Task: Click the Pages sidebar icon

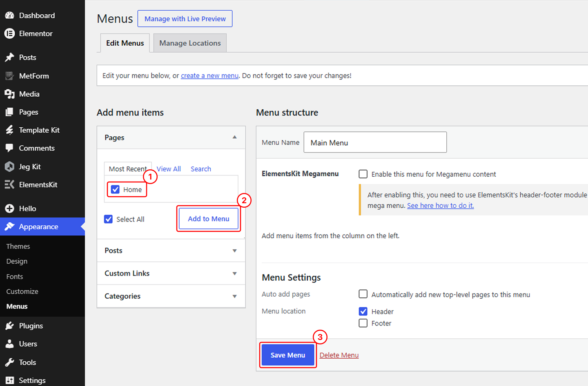Action: 9,112
